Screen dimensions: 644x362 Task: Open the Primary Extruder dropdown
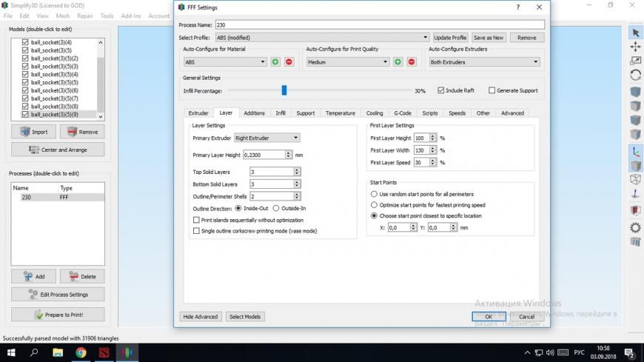[267, 138]
